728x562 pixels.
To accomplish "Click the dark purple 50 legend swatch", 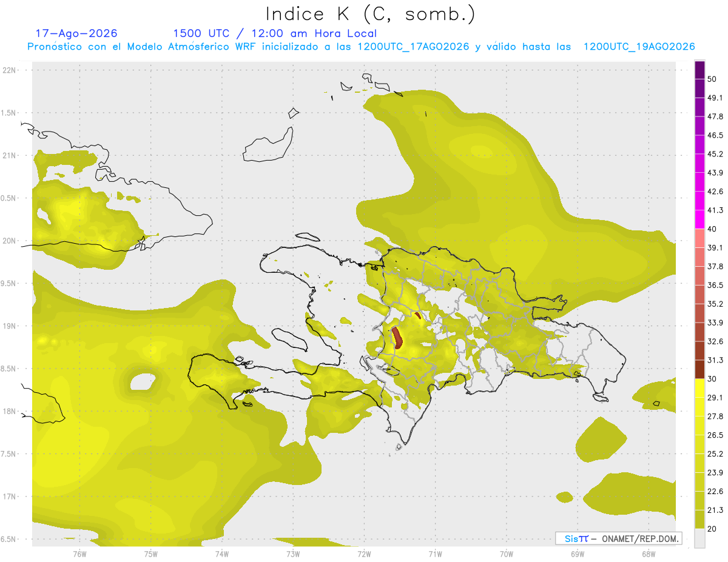I will click(699, 71).
